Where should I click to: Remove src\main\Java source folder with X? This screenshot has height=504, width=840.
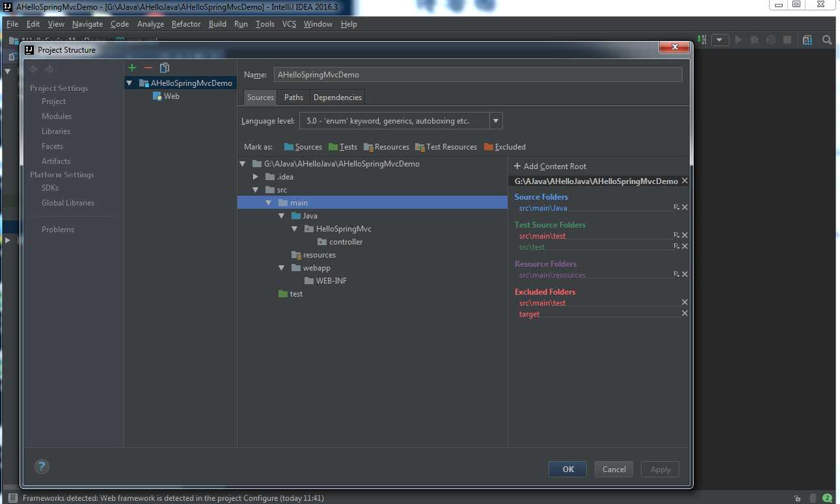[684, 207]
